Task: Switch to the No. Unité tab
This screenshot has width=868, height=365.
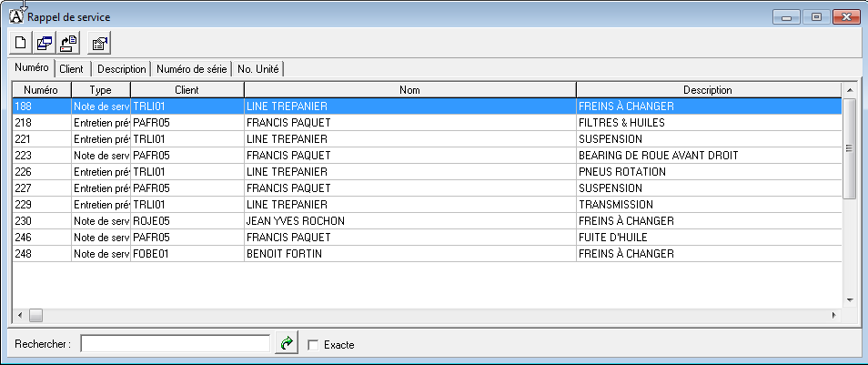Action: [258, 69]
